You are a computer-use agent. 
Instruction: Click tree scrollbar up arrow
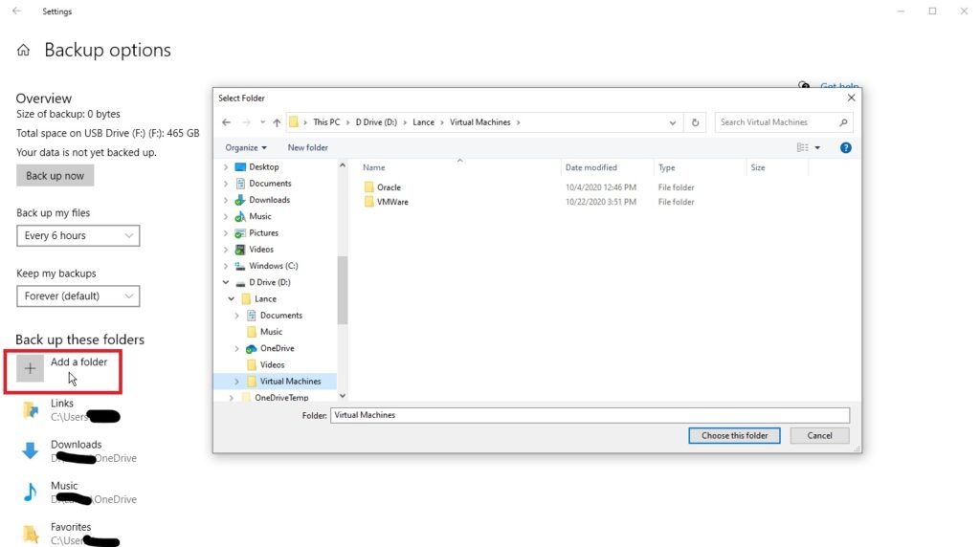[x=343, y=165]
